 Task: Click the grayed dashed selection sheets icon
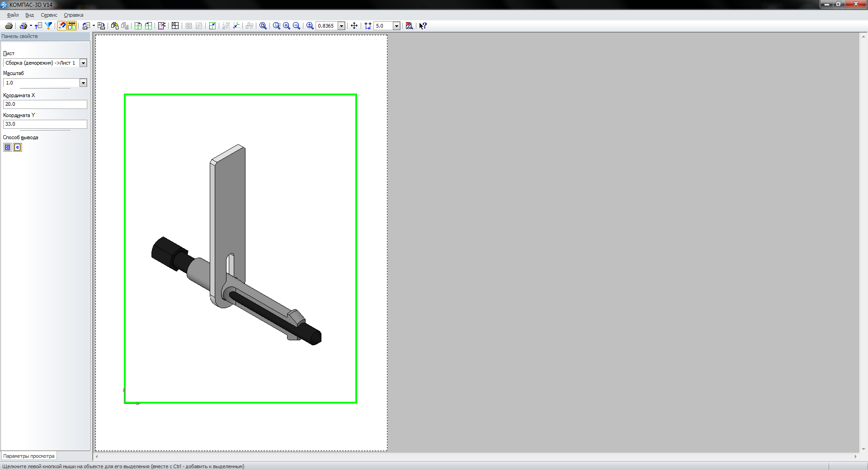[x=199, y=26]
